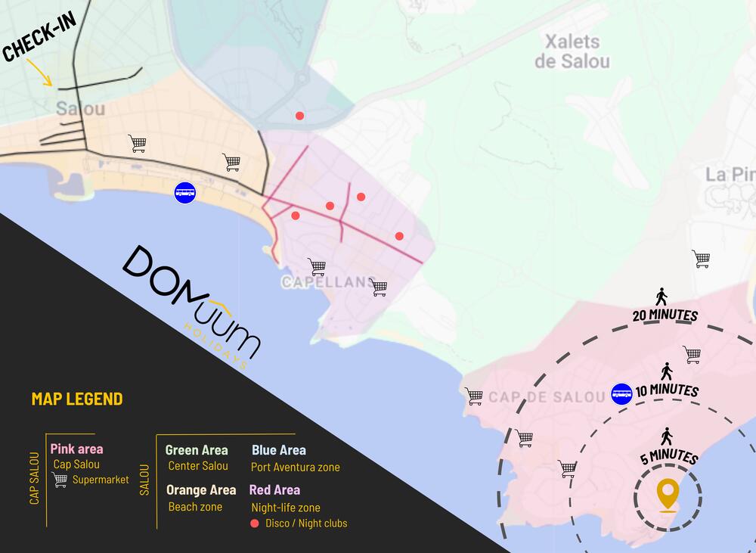Screen dimensions: 756x553
Task: Click westernmost disco dot in purple night-life zone
Action: (x=296, y=216)
